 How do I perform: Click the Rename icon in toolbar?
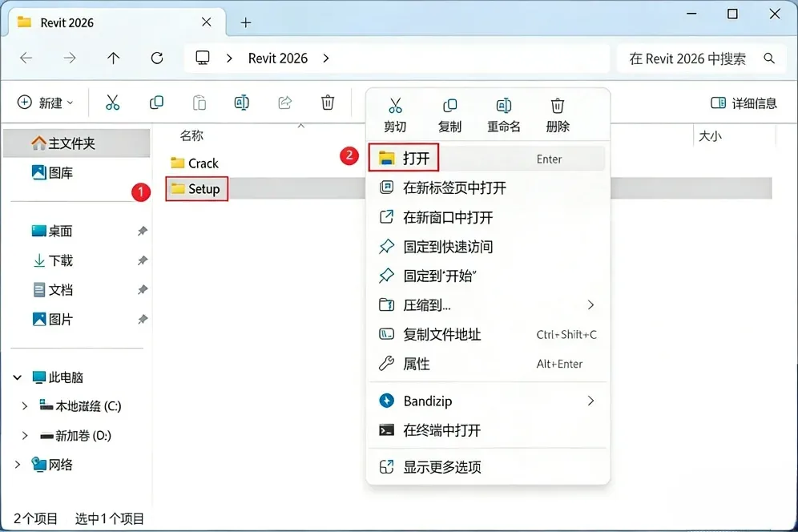pyautogui.click(x=242, y=103)
